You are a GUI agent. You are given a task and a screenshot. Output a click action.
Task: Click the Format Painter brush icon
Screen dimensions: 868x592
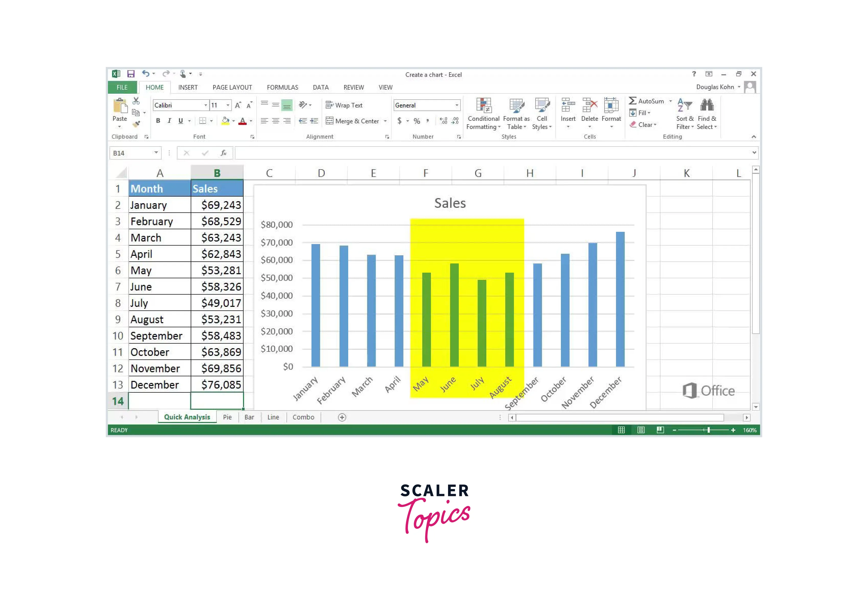coord(136,124)
